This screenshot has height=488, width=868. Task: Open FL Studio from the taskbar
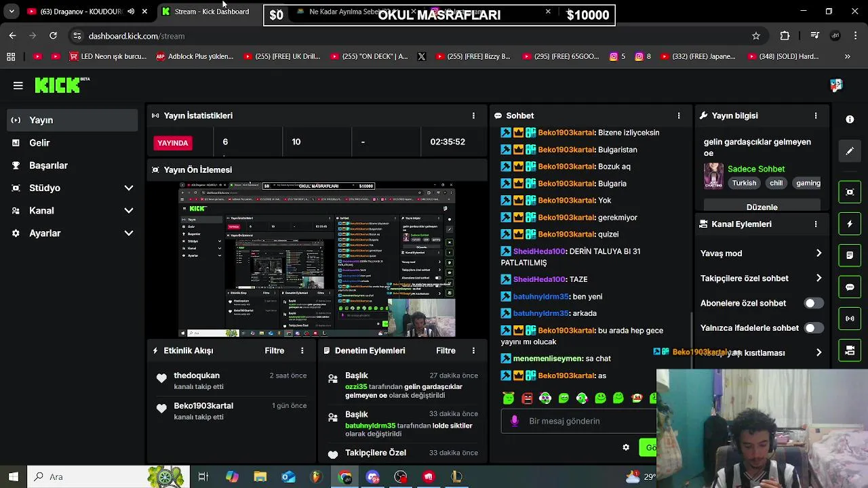tap(317, 477)
